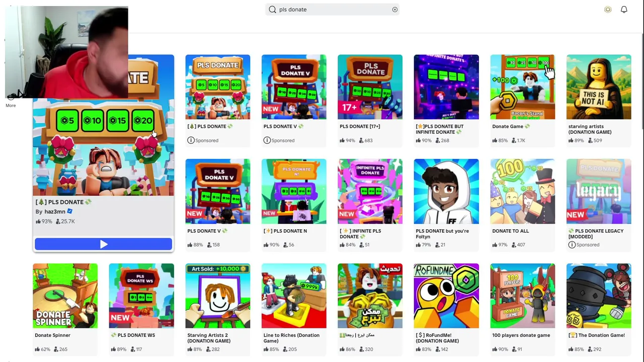Open the haz3mn creator profile link

pyautogui.click(x=55, y=212)
